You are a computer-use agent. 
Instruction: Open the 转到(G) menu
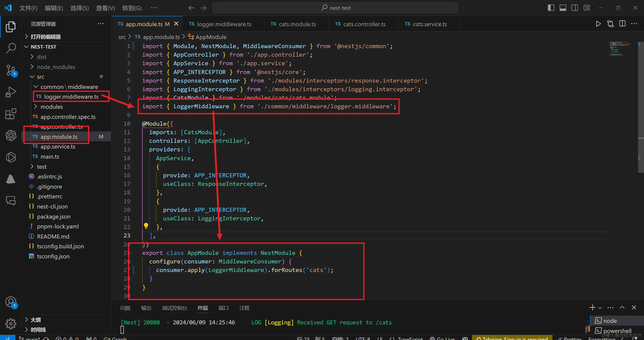(x=132, y=8)
